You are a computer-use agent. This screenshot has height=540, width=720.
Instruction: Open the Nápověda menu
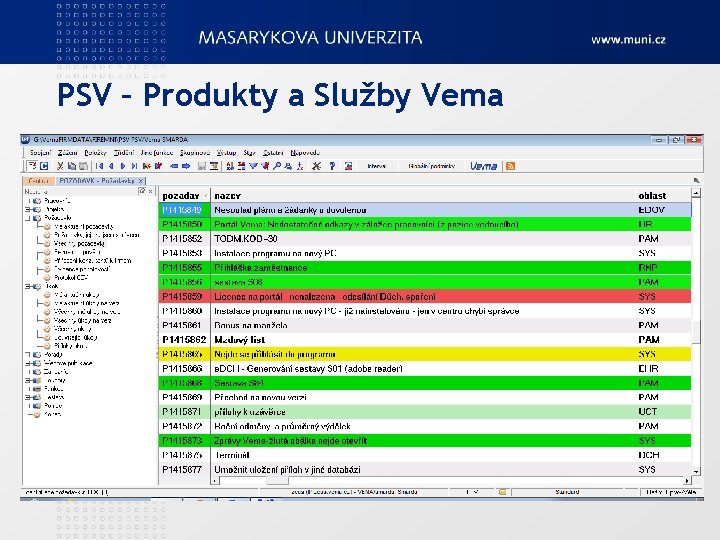[305, 153]
